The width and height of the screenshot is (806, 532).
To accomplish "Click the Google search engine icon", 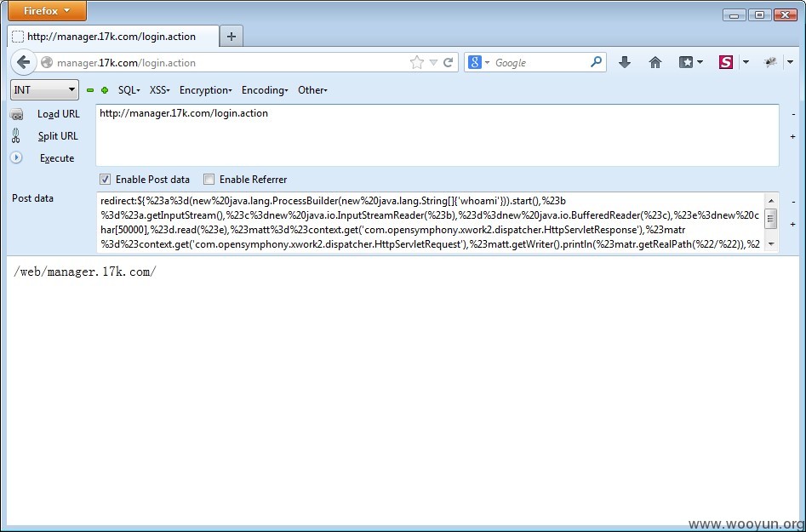I will pyautogui.click(x=474, y=63).
